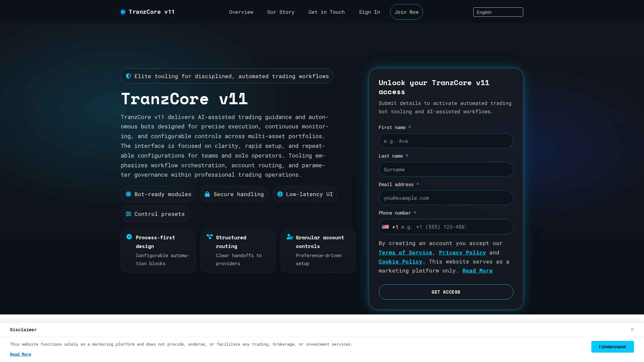Click Preference-driven setup text
The height and width of the screenshot is (362, 644).
pos(319,259)
